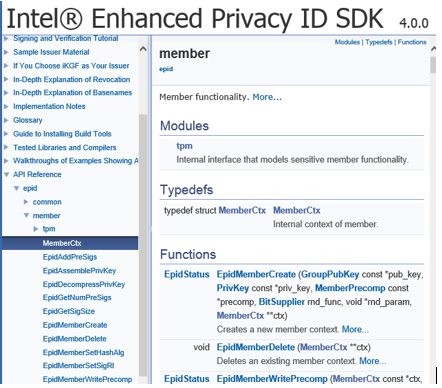
Task: Open In-Depth Explanation of Revocation
Action: [x=72, y=79]
